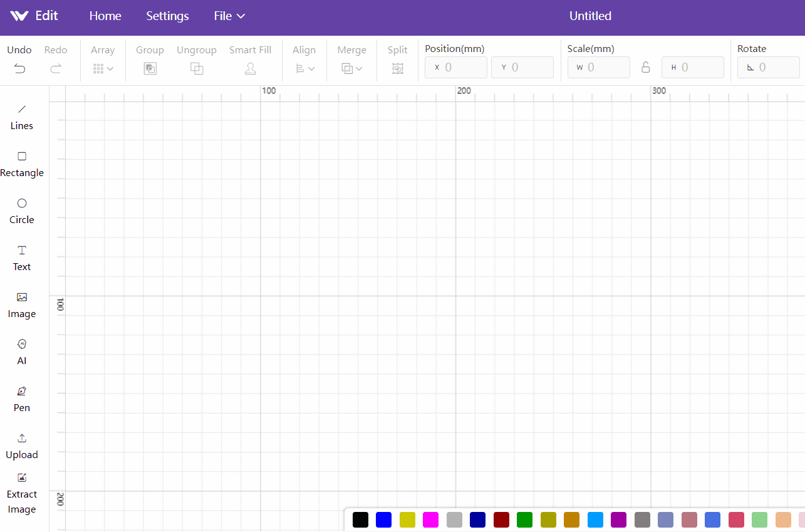Select the Pen tool
The image size is (805, 532).
pyautogui.click(x=22, y=399)
